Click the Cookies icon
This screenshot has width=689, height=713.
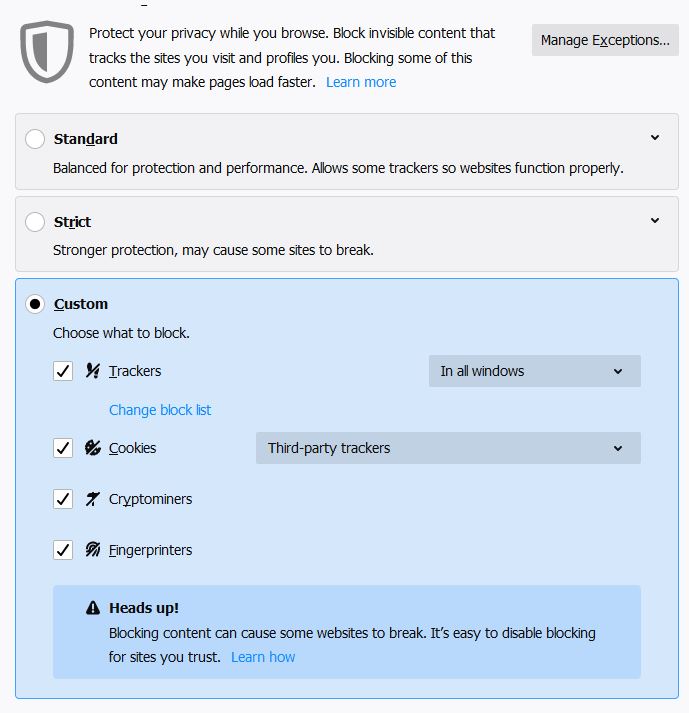point(93,448)
